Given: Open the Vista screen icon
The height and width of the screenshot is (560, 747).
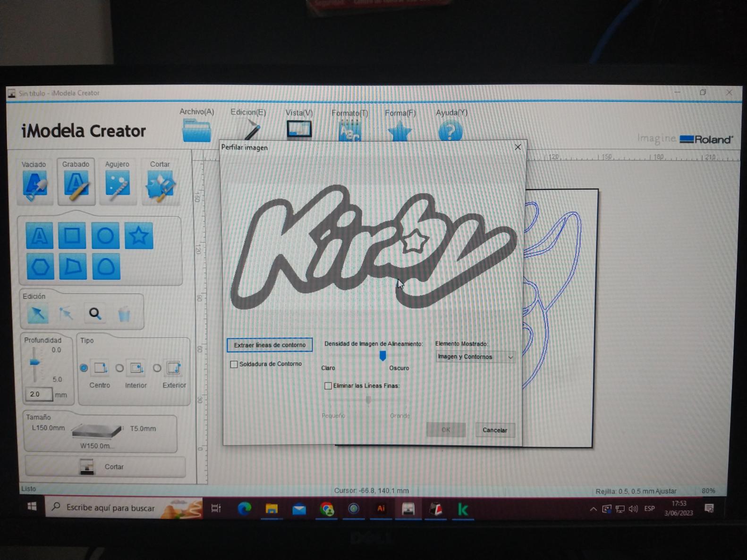Looking at the screenshot, I should [299, 129].
